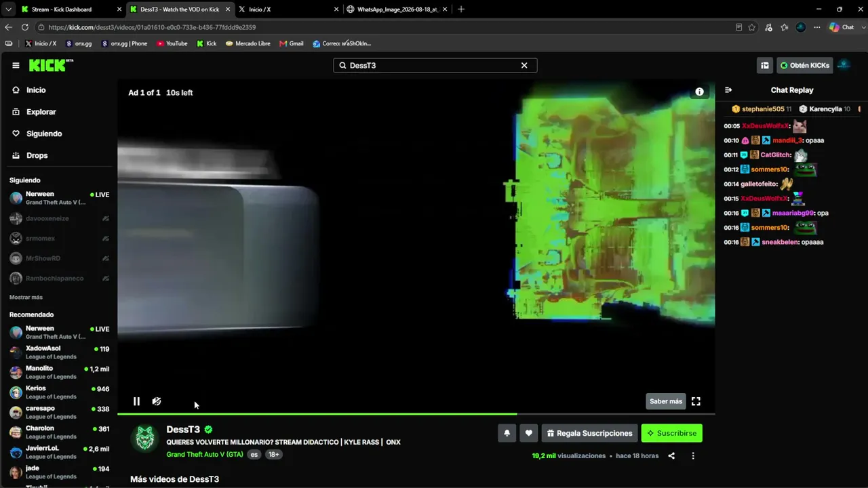Open the browser tab search dropdown
Image resolution: width=868 pixels, height=488 pixels.
pos(8,9)
